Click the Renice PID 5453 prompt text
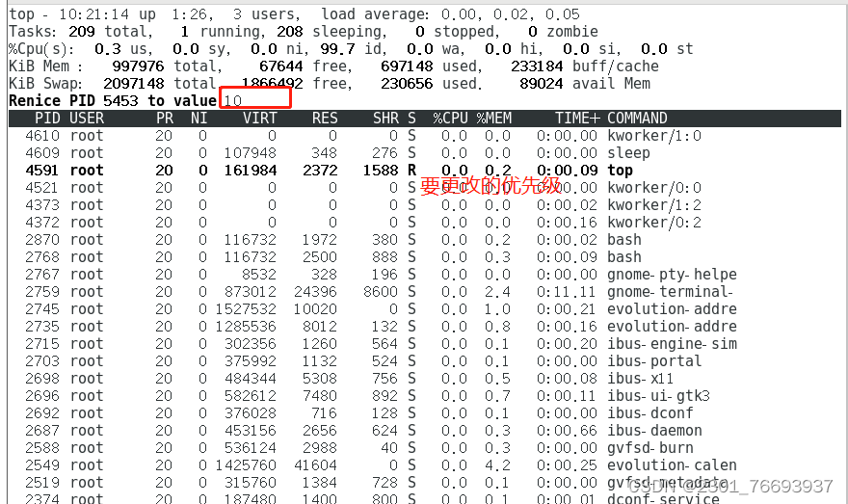 click(x=113, y=100)
